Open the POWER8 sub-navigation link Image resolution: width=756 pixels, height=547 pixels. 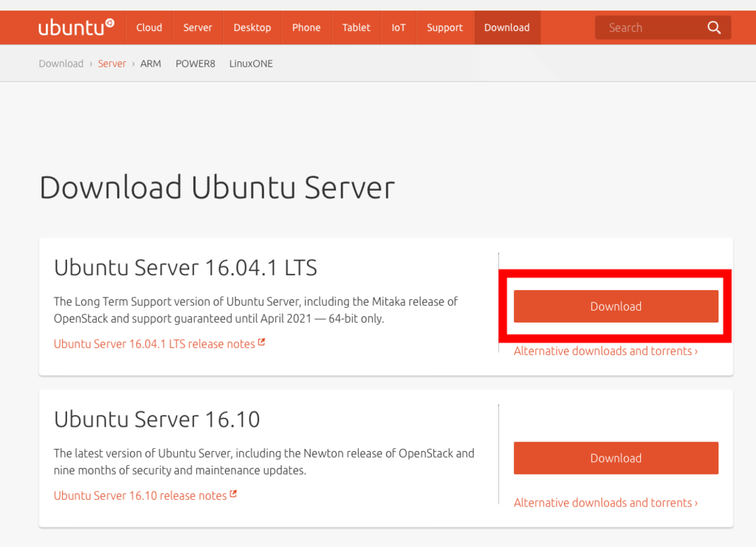point(195,63)
